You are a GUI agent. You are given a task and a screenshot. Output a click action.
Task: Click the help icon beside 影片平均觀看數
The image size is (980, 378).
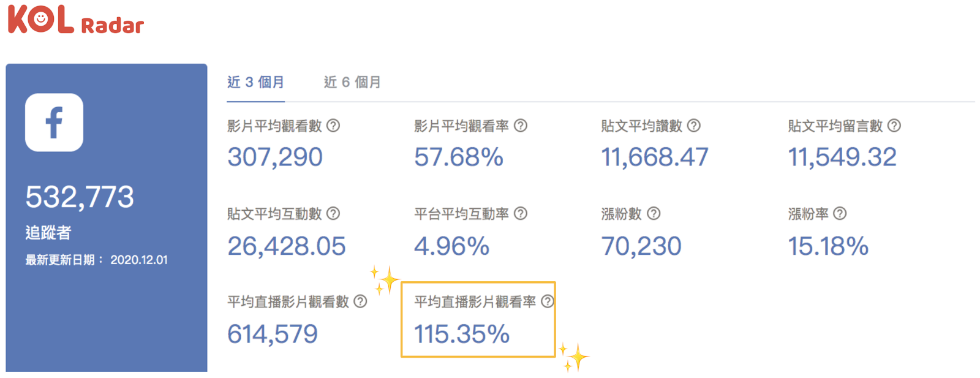tap(333, 126)
